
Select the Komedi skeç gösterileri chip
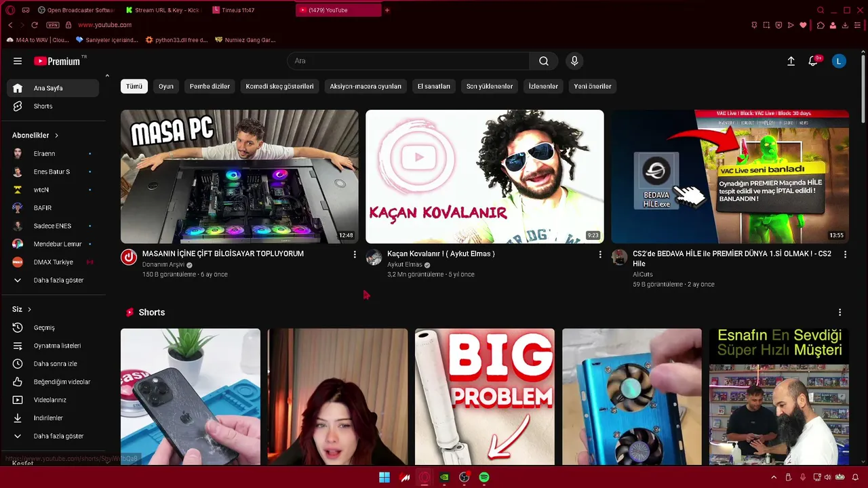279,86
